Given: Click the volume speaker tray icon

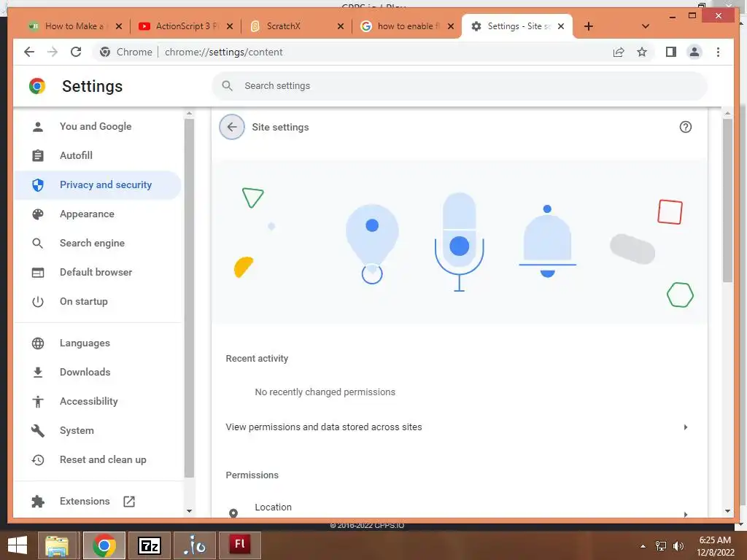Looking at the screenshot, I should tap(678, 546).
